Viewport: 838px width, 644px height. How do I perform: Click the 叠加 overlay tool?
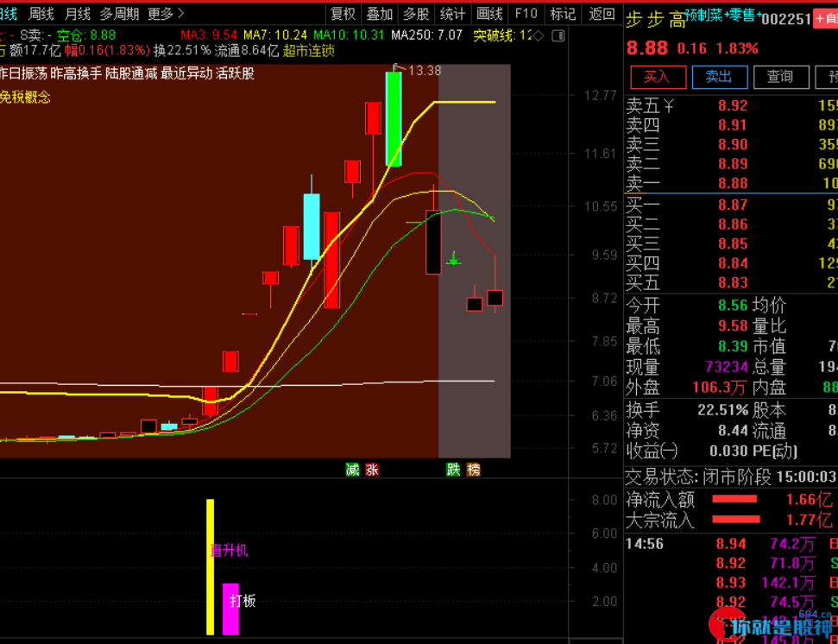pyautogui.click(x=380, y=14)
